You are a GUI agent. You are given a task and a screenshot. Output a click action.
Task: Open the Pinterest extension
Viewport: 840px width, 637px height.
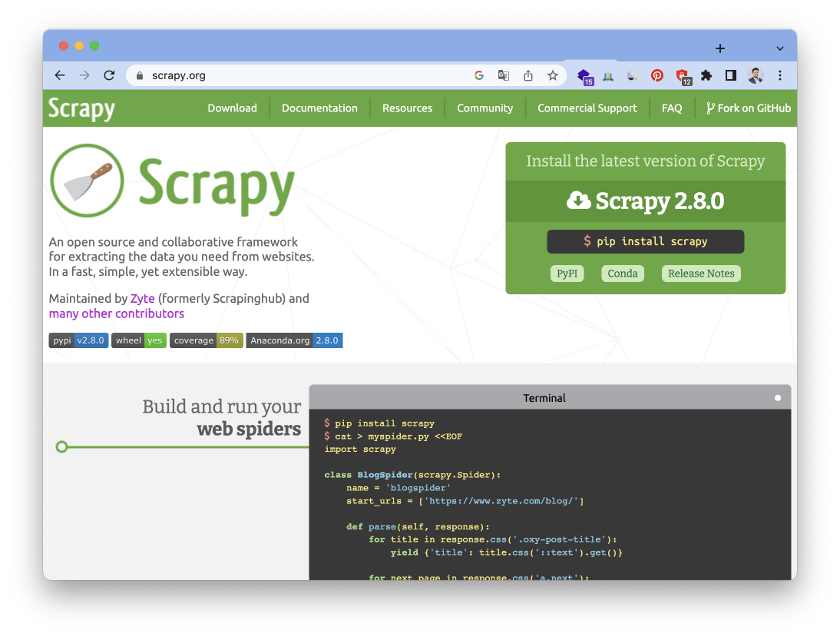click(x=657, y=75)
